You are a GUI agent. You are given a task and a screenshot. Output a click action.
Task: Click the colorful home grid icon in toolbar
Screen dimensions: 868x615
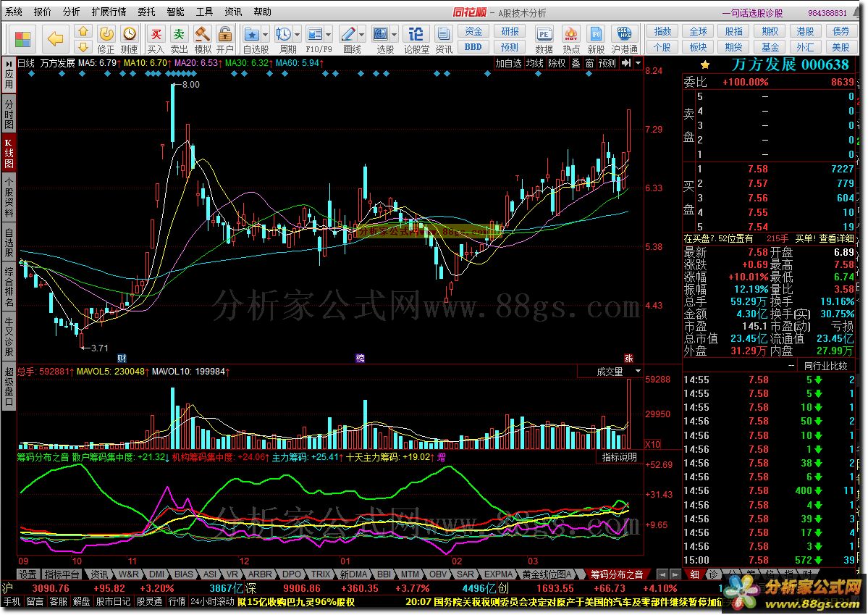22,39
